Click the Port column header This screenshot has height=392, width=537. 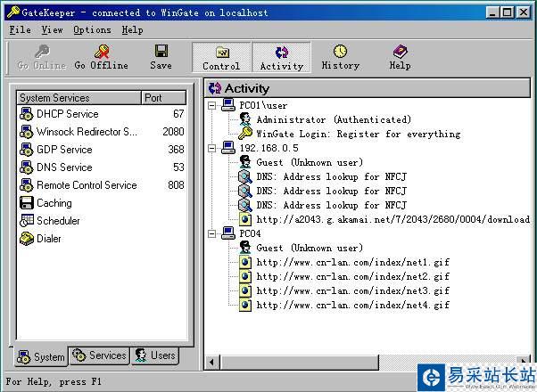point(164,98)
